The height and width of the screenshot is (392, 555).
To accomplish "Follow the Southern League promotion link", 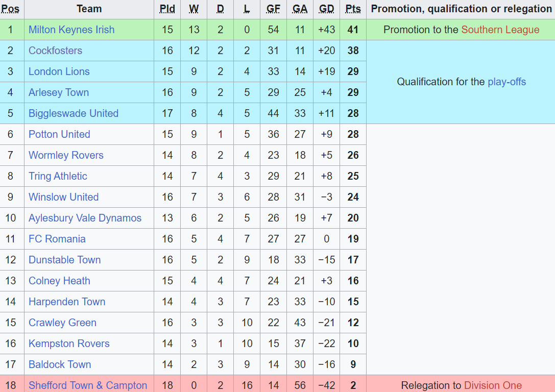I will point(500,30).
